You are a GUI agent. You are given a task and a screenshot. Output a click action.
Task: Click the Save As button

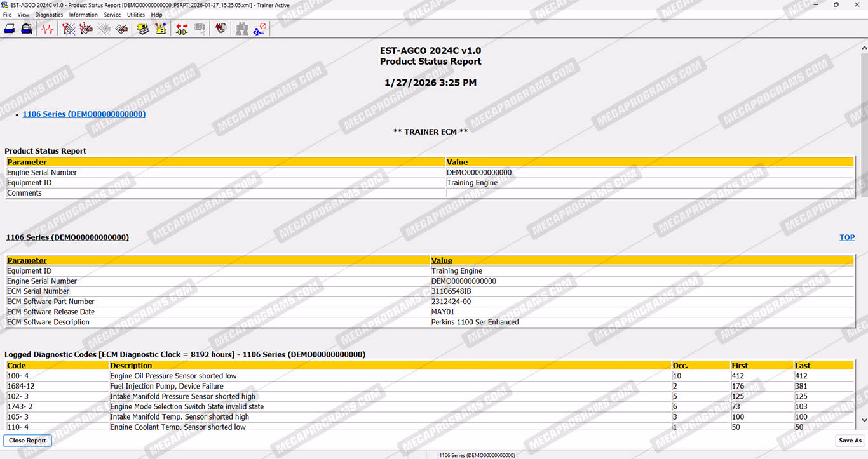(850, 441)
